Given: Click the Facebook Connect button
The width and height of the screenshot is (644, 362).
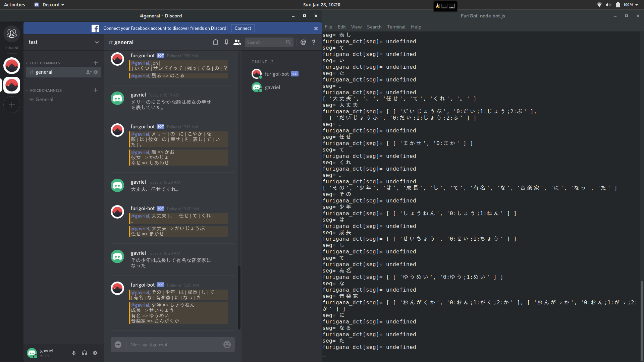Looking at the screenshot, I should 243,28.
